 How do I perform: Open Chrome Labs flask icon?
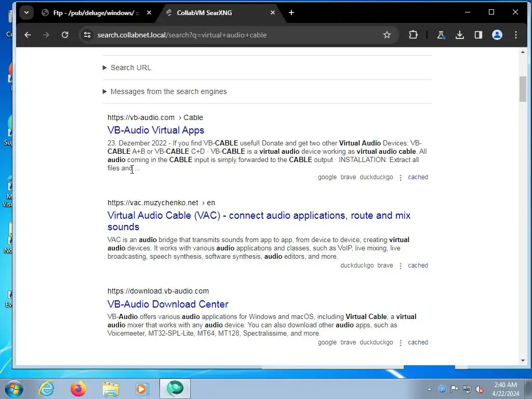point(441,35)
